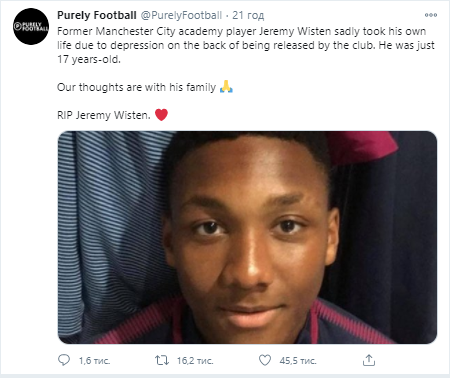Open the 21 год timestamp link
Screen dimensions: 450x378
pos(248,15)
